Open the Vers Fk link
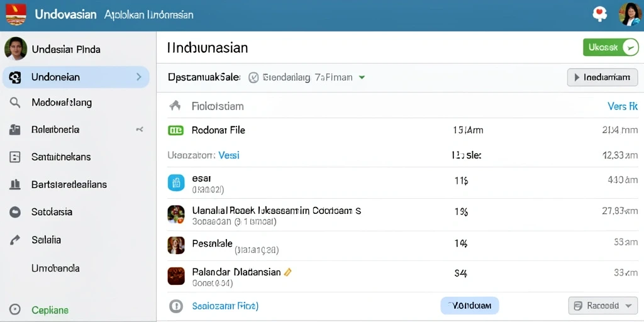 (622, 106)
